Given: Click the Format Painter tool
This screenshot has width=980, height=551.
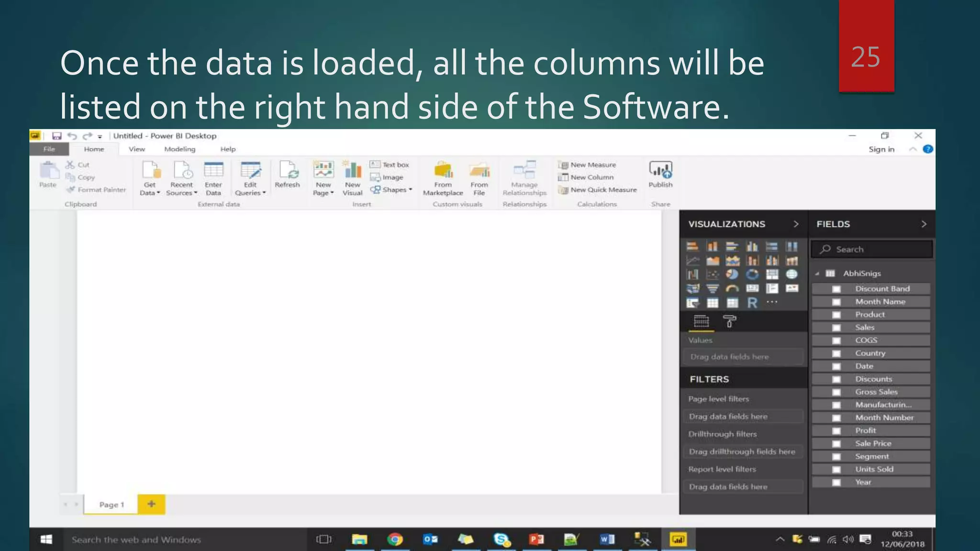Looking at the screenshot, I should point(96,190).
